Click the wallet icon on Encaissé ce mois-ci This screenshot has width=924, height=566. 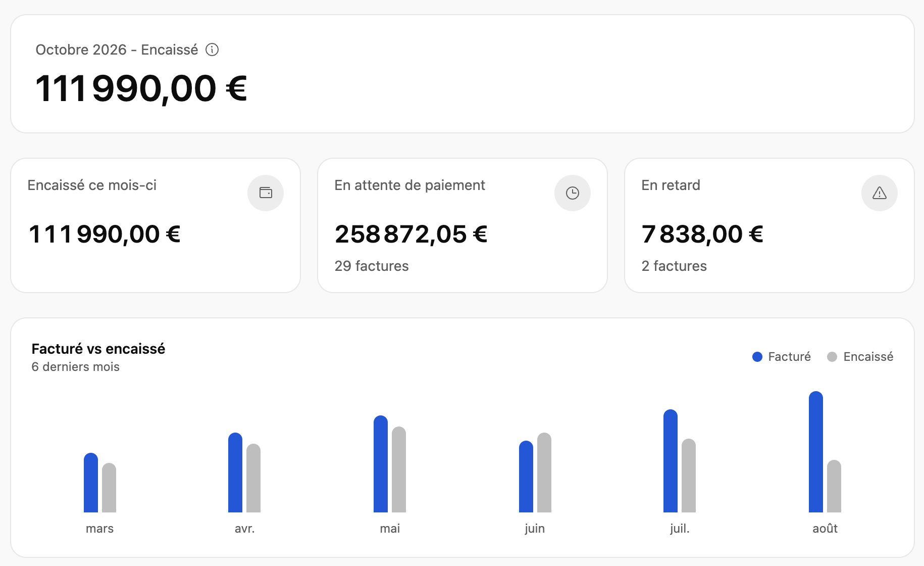point(266,193)
